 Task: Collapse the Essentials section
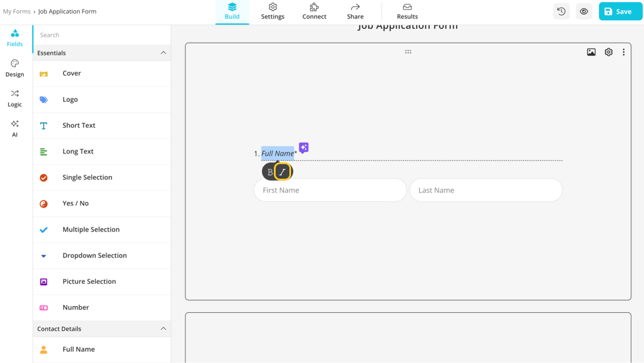pyautogui.click(x=163, y=53)
